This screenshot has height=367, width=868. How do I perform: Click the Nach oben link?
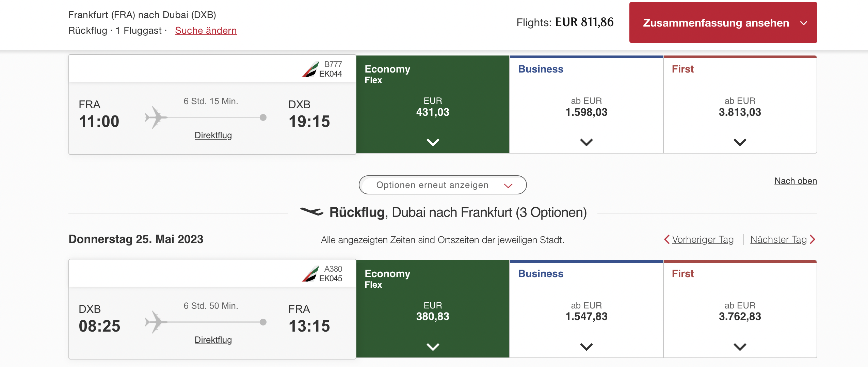[795, 181]
